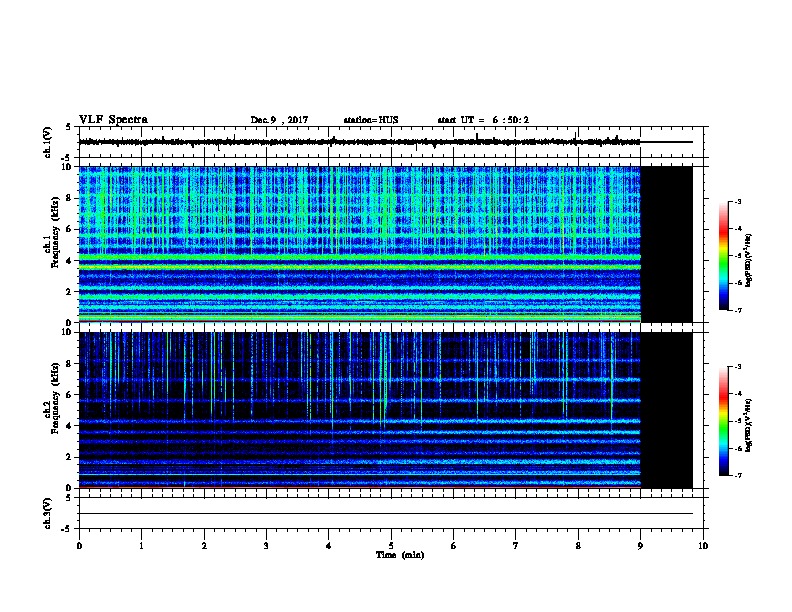
Task: Click the time axis tick label "9"
Action: coord(640,546)
